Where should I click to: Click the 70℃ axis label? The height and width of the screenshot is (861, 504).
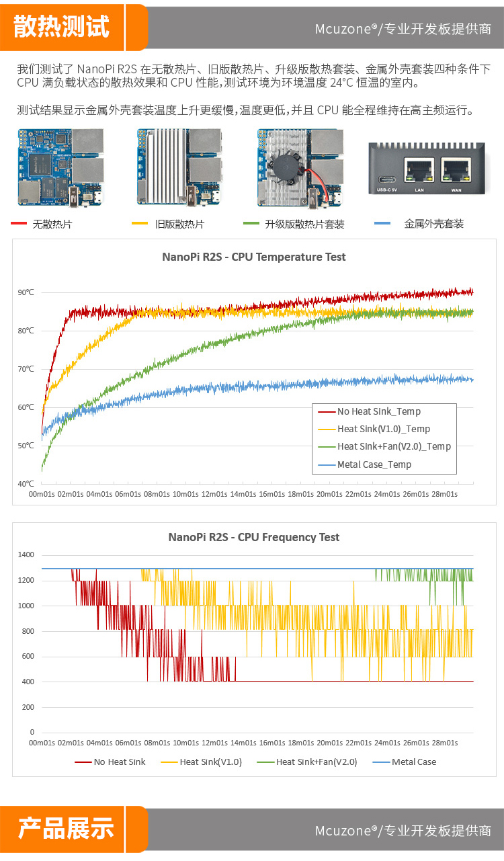(26, 369)
